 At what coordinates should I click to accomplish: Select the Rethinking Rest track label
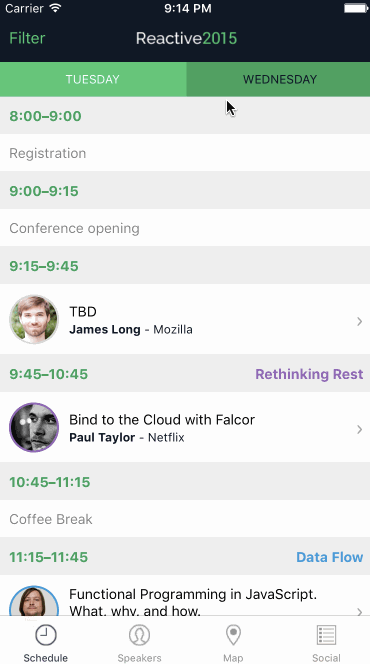pos(309,374)
